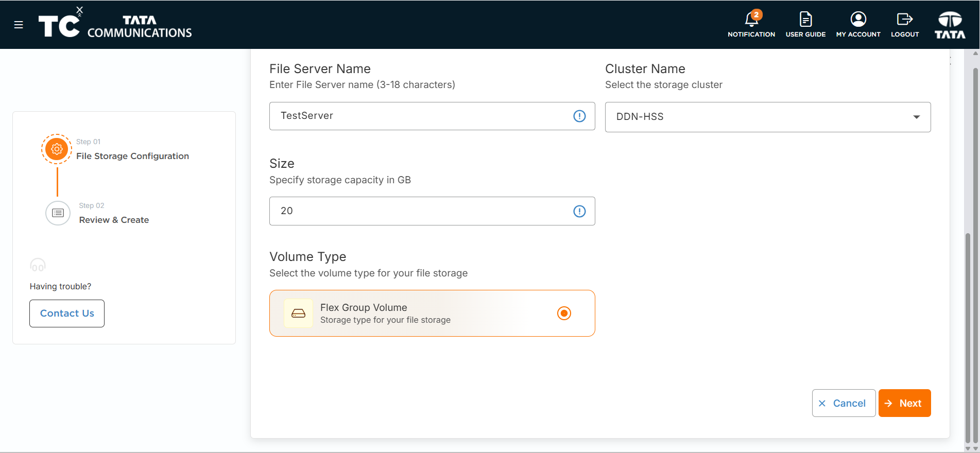The width and height of the screenshot is (980, 453).
Task: Click the 'Select the storage cluster' text
Action: click(663, 85)
